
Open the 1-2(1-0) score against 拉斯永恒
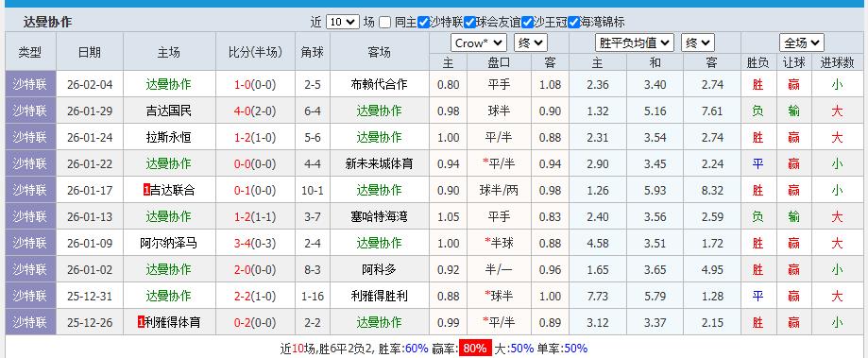point(255,137)
